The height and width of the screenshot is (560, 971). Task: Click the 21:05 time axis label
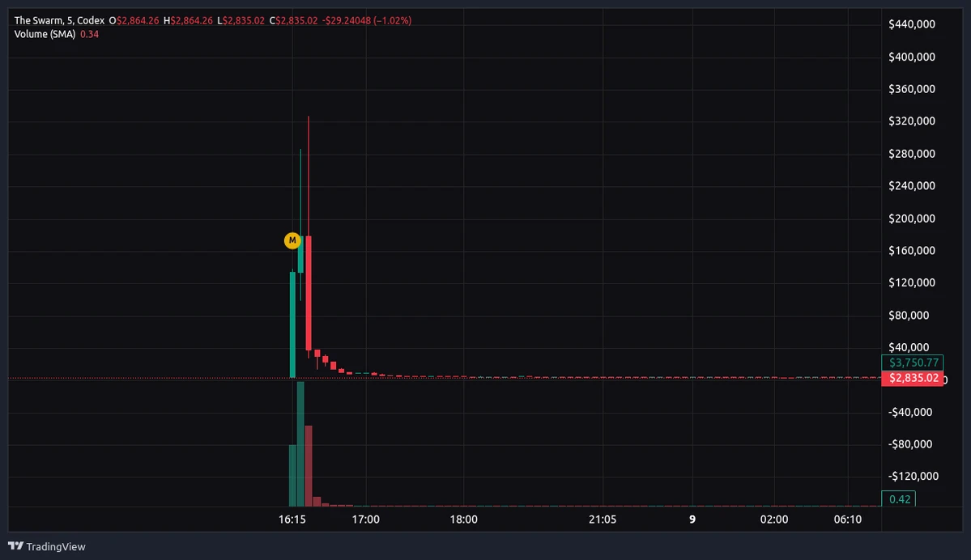(x=603, y=520)
